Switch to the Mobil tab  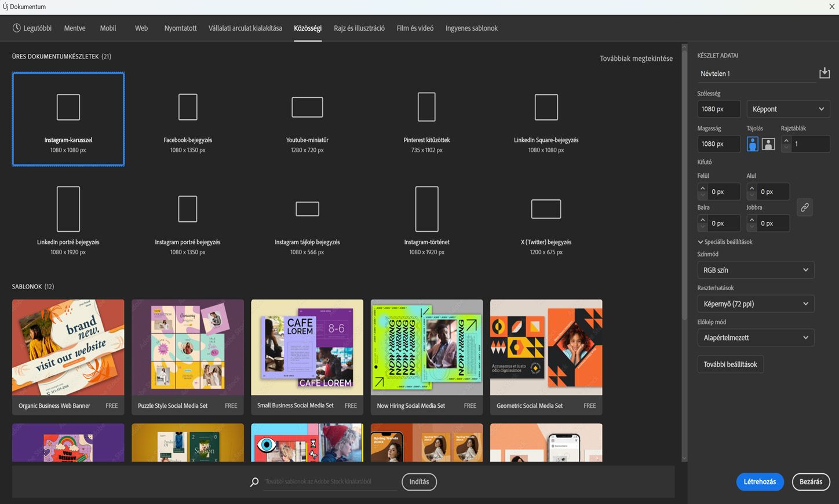[x=108, y=28]
